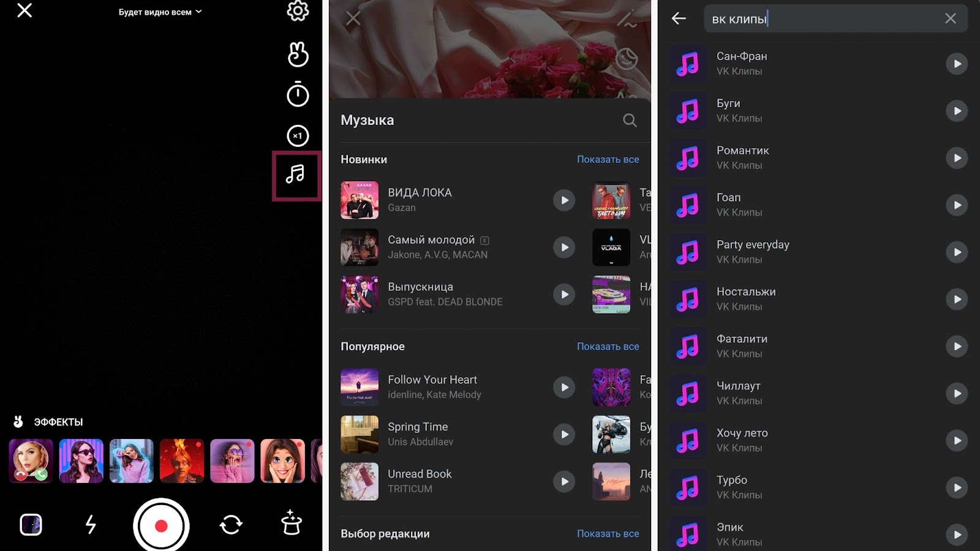Open the recording timer icon
980x551 pixels.
(x=298, y=94)
